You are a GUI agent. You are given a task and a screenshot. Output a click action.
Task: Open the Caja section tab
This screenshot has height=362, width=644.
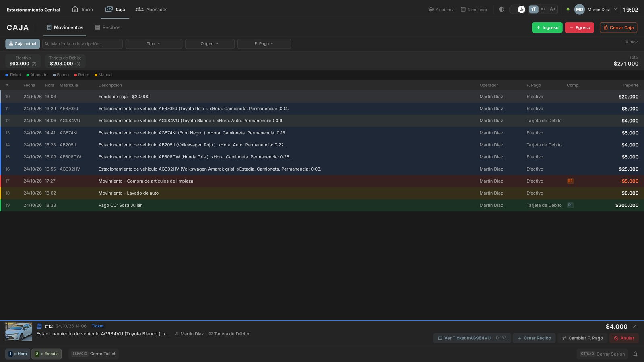115,9
